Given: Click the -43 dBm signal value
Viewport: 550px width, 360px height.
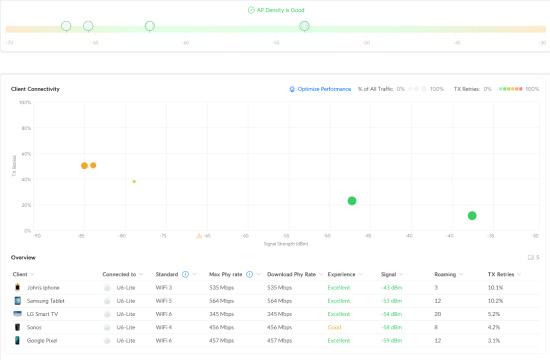Looking at the screenshot, I should [391, 288].
